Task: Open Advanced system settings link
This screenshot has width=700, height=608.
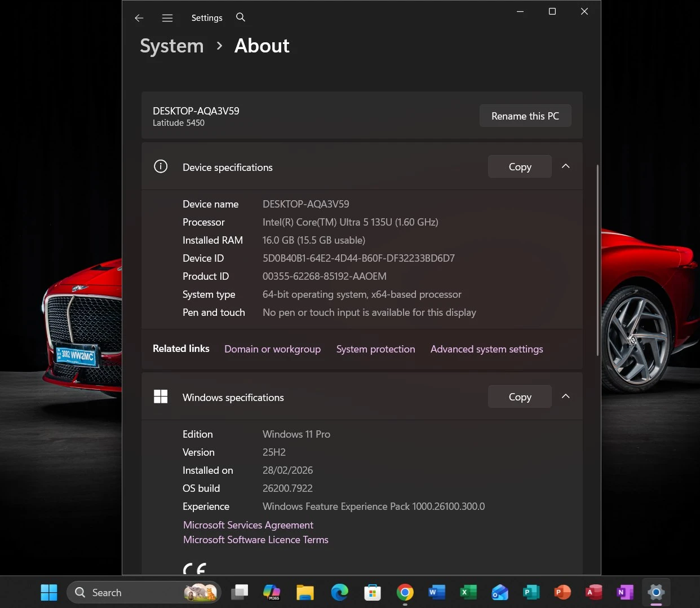Action: point(486,349)
